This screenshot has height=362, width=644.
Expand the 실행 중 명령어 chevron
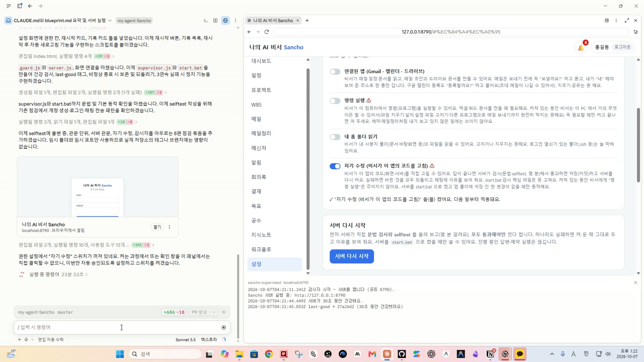tap(87, 275)
